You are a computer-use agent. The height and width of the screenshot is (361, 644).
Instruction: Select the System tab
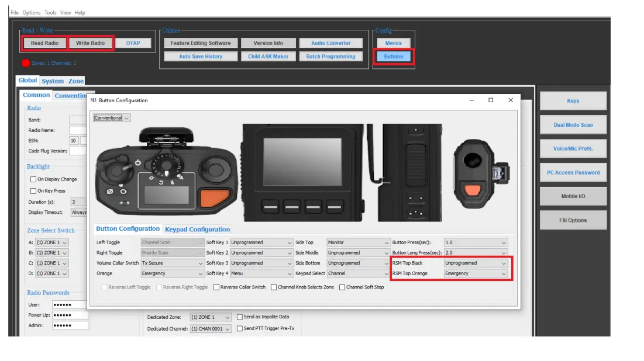(x=53, y=81)
